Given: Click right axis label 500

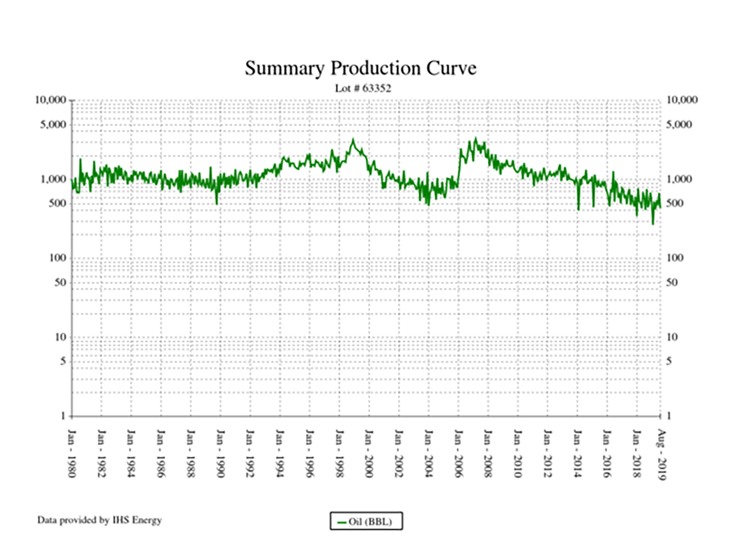Looking at the screenshot, I should [675, 203].
